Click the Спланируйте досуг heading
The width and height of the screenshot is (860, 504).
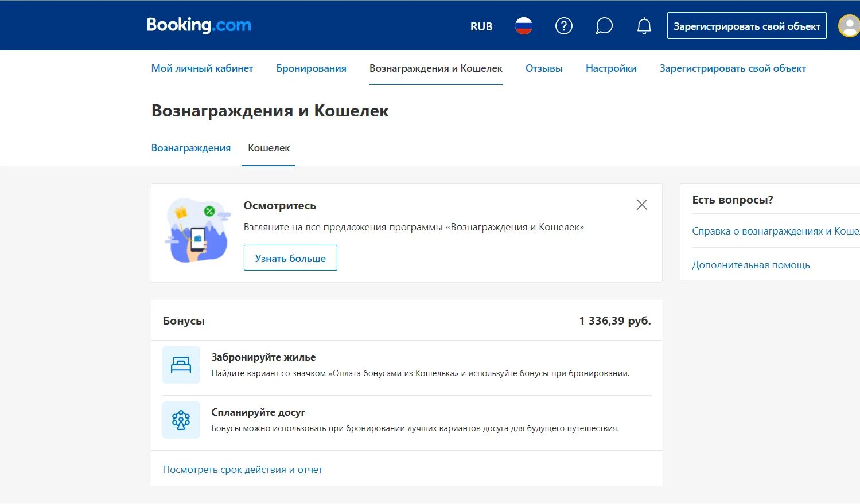(x=258, y=412)
